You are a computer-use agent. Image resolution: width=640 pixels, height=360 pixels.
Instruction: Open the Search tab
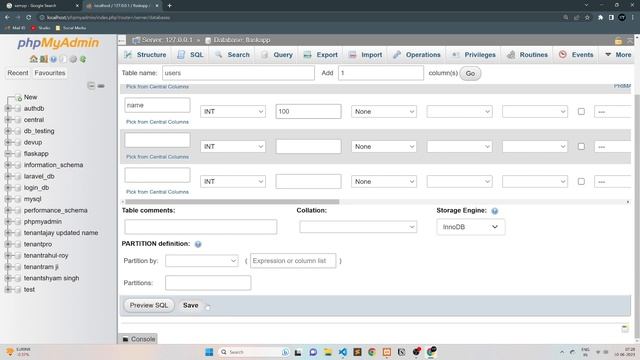pyautogui.click(x=232, y=55)
